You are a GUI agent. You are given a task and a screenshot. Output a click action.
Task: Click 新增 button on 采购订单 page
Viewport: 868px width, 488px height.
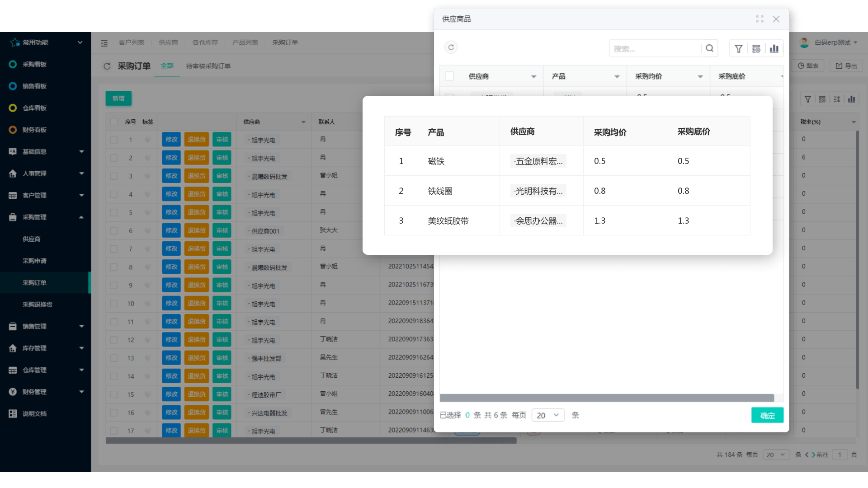pyautogui.click(x=118, y=98)
